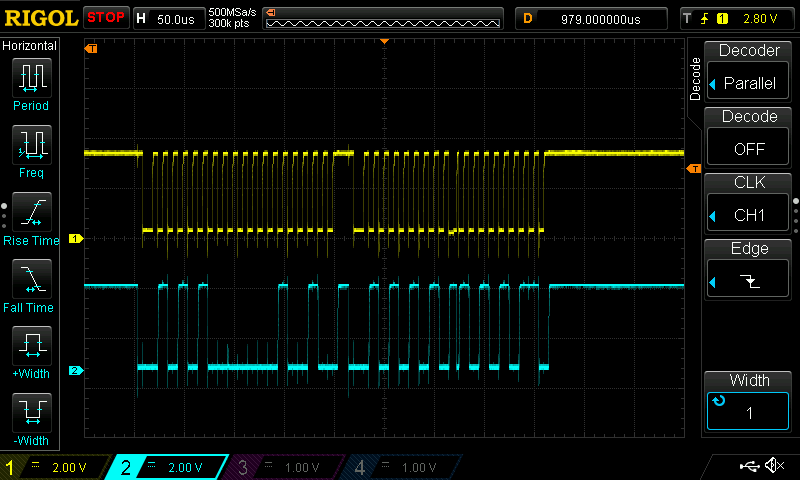800x480 pixels.
Task: Click the CLK menu blue left arrow
Action: (x=713, y=216)
